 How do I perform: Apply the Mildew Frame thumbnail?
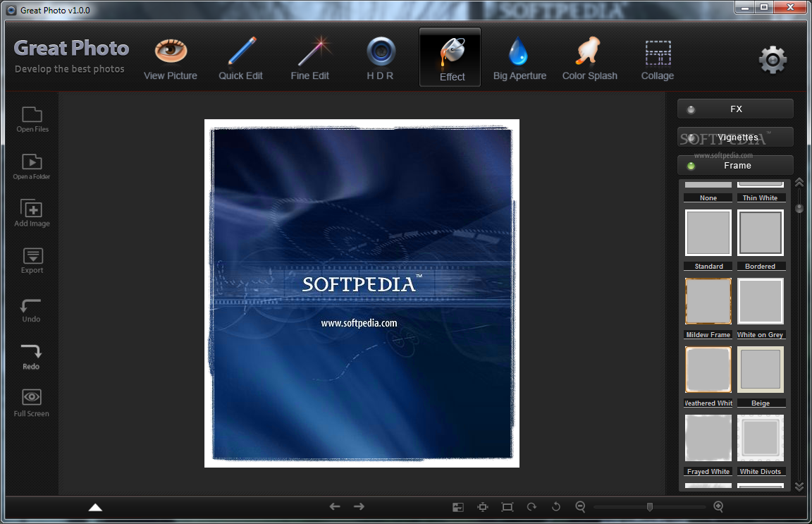(x=708, y=301)
